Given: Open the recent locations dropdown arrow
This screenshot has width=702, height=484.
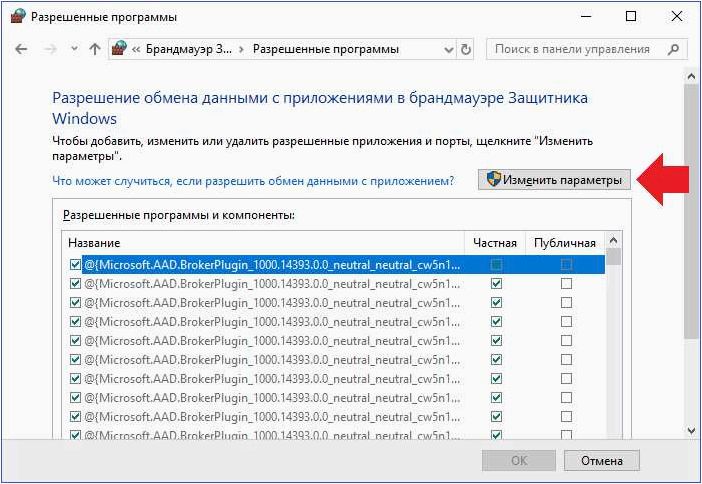Looking at the screenshot, I should click(x=74, y=48).
